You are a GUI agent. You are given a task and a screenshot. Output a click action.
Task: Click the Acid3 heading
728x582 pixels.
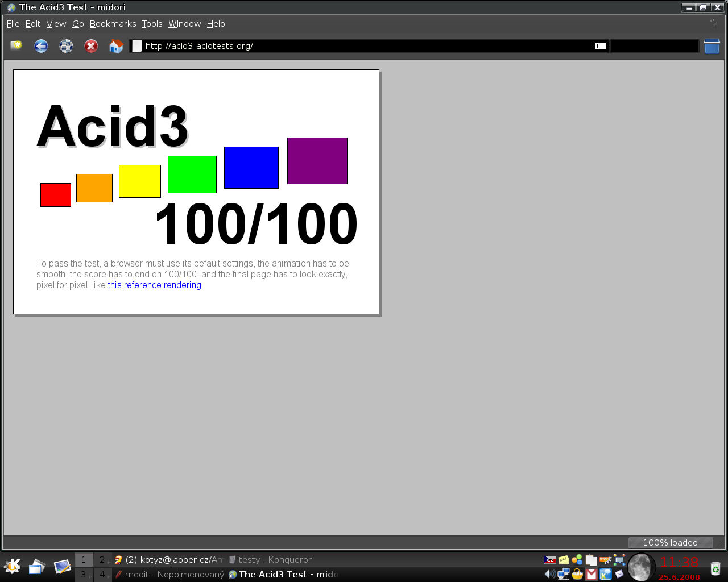[x=112, y=126]
